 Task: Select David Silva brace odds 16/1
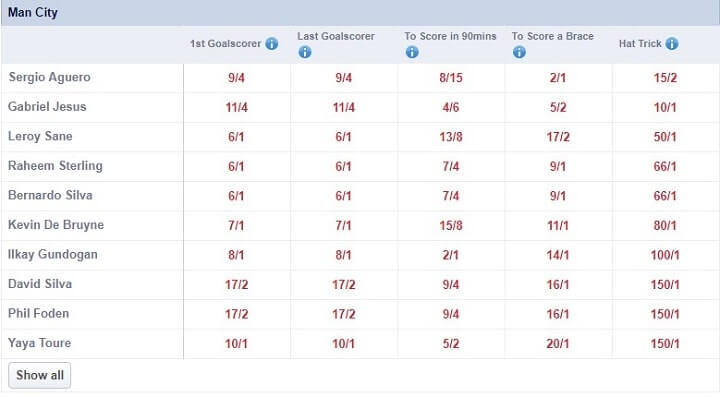tap(558, 285)
